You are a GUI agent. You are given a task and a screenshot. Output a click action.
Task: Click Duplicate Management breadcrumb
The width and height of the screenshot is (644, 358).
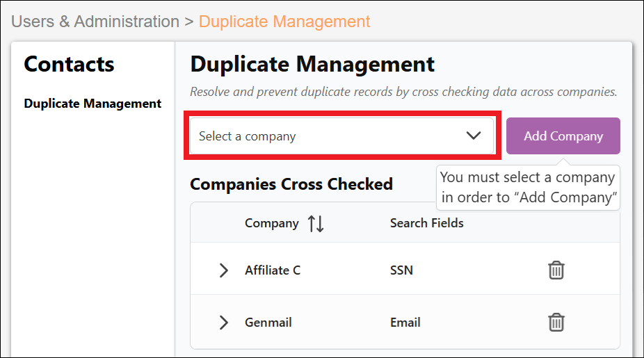tap(284, 22)
